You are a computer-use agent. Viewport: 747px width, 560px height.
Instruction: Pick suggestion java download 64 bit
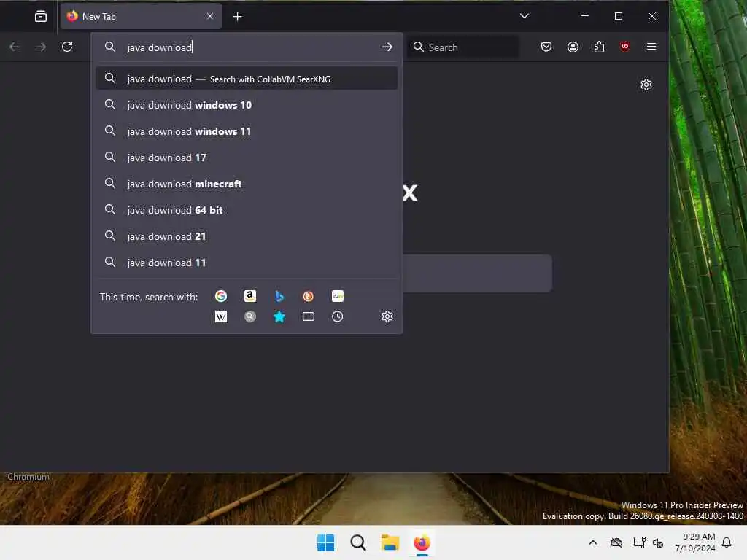pos(247,209)
